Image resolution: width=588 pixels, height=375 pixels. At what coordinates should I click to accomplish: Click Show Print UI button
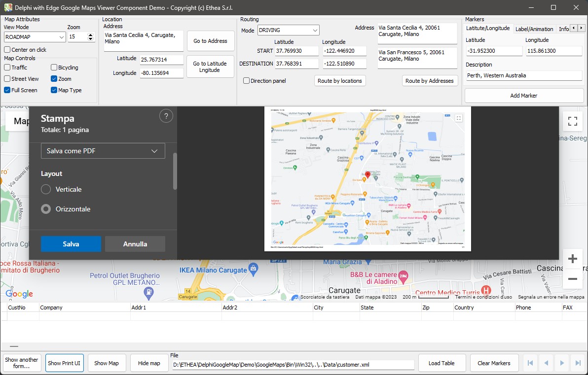(x=64, y=363)
